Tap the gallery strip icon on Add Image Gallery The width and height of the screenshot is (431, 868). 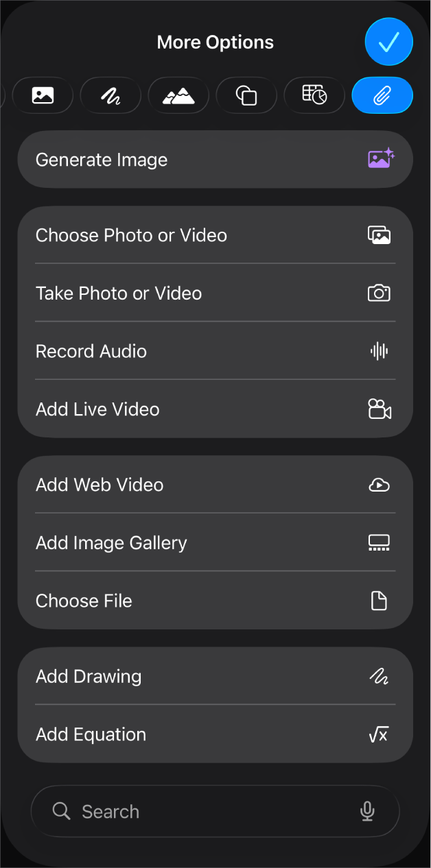[x=379, y=542]
